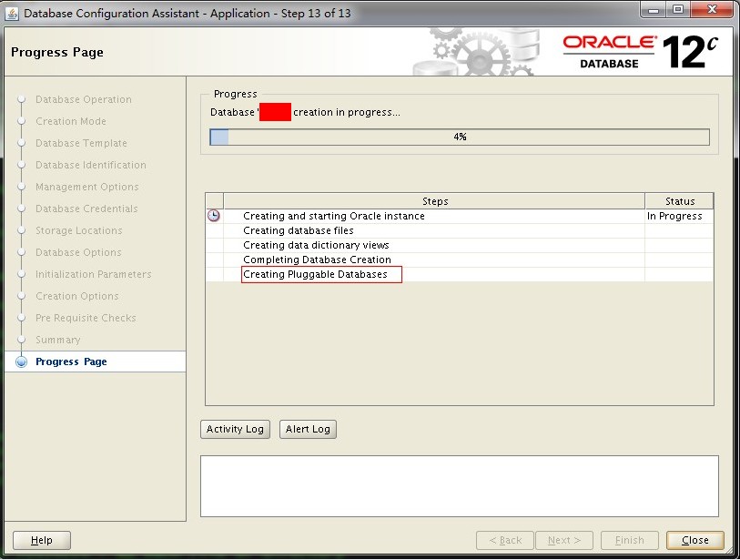The image size is (740, 560).
Task: Select 'Completing Database Creation' row
Action: point(459,260)
